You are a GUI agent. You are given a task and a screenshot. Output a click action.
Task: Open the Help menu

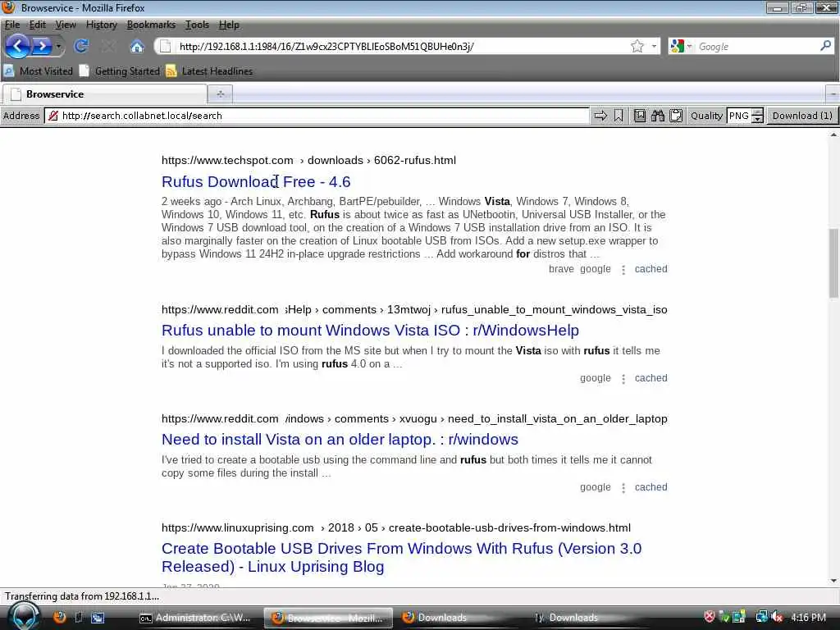tap(230, 25)
